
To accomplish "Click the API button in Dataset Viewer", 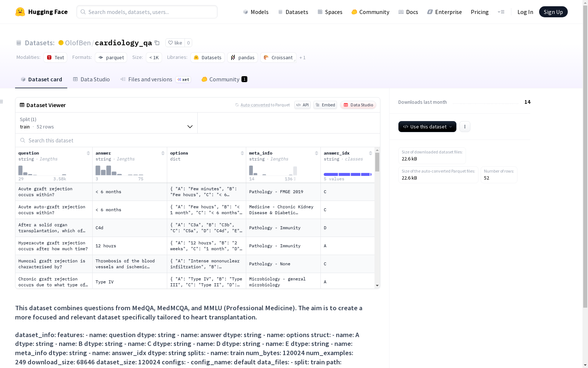I will point(302,105).
